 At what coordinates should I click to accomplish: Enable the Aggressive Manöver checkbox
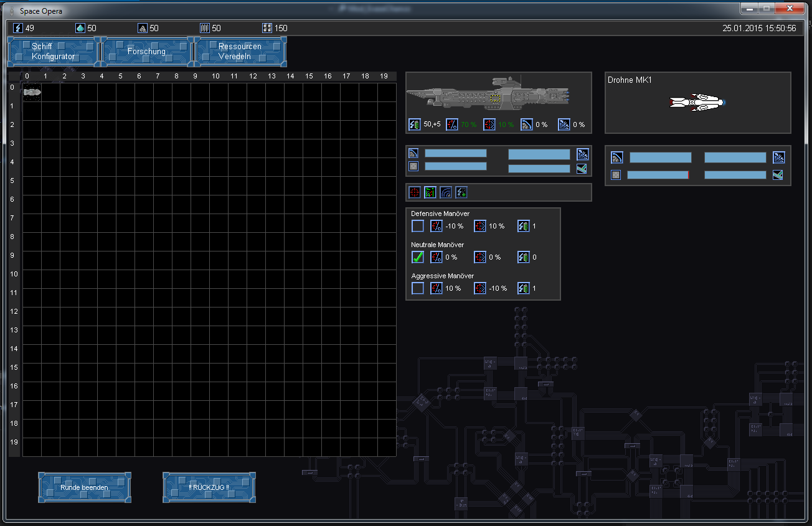tap(418, 288)
